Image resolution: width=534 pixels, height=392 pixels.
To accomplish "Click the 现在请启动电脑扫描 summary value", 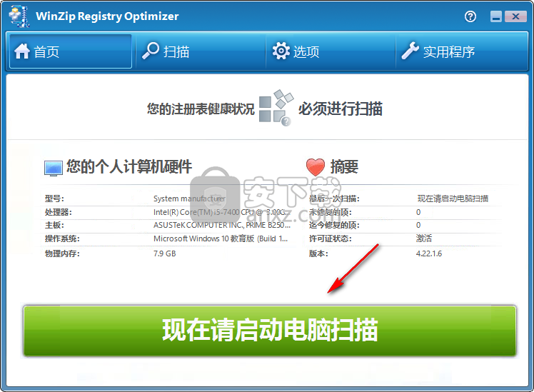I will [x=453, y=198].
